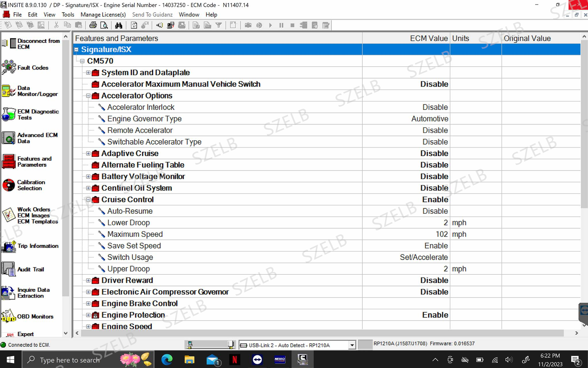Expand Adaptive Cruise group
Viewport: 588px width, 368px height.
coord(88,153)
